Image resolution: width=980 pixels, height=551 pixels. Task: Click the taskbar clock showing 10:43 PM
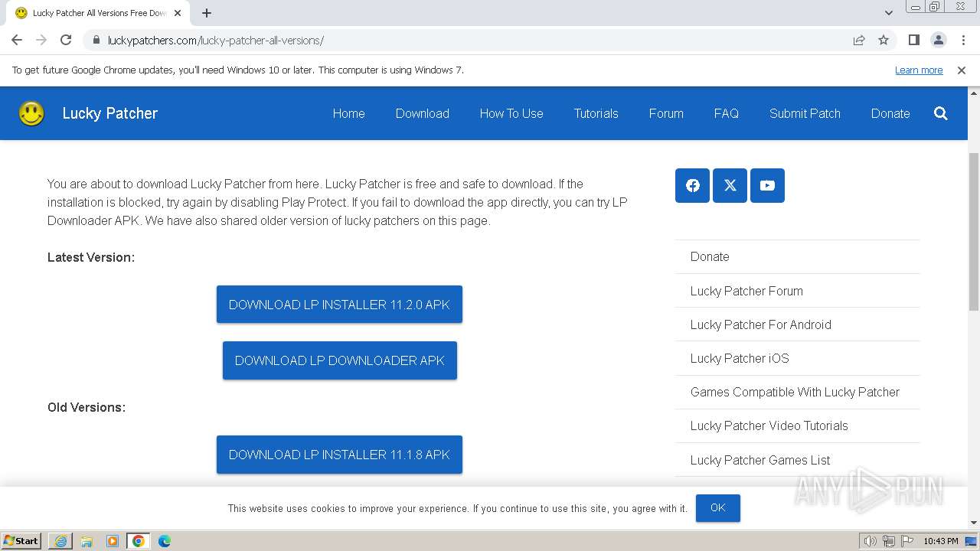click(940, 541)
